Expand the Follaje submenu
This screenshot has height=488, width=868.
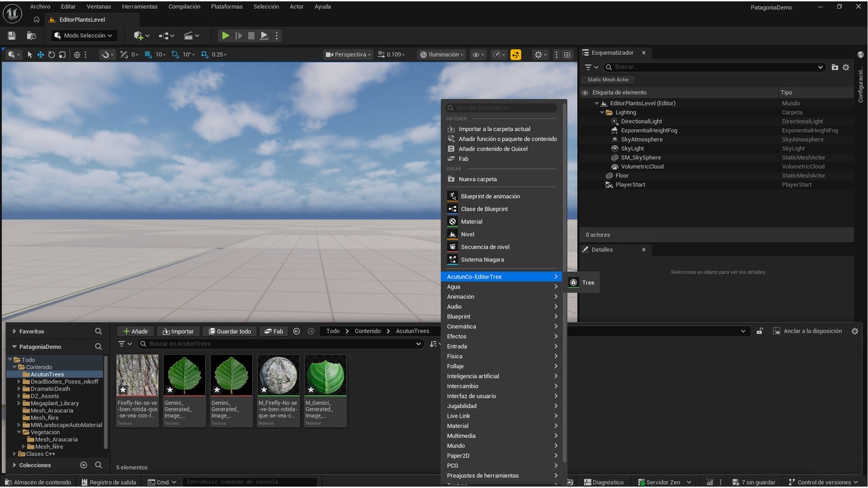502,366
